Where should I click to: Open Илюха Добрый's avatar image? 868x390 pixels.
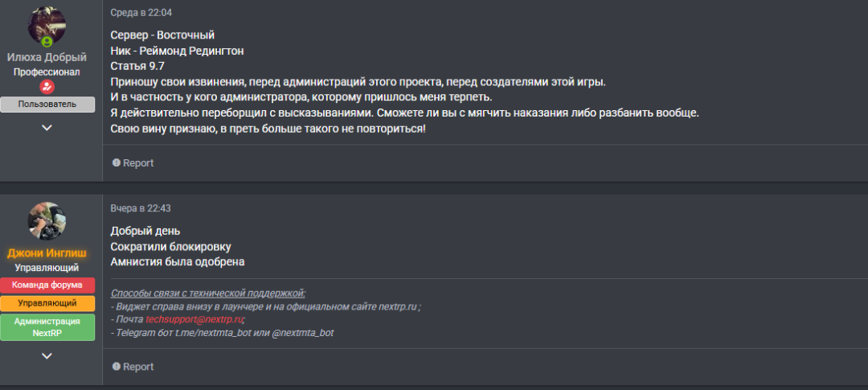pos(46,26)
